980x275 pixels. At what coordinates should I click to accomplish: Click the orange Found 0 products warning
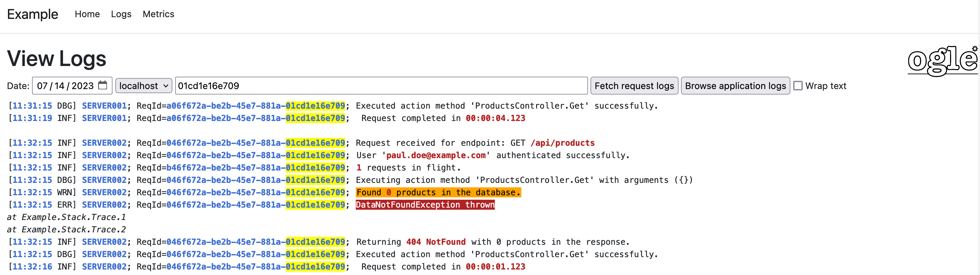point(438,192)
